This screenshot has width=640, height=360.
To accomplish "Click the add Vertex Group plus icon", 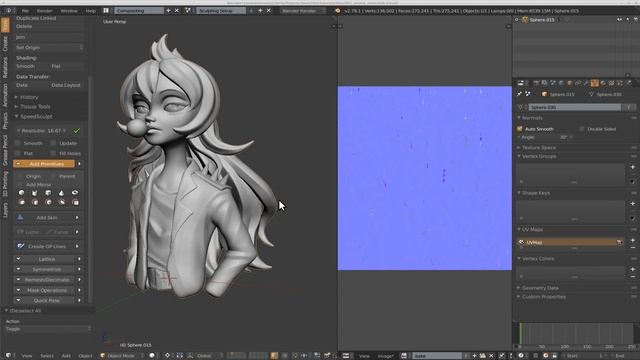I will [633, 167].
